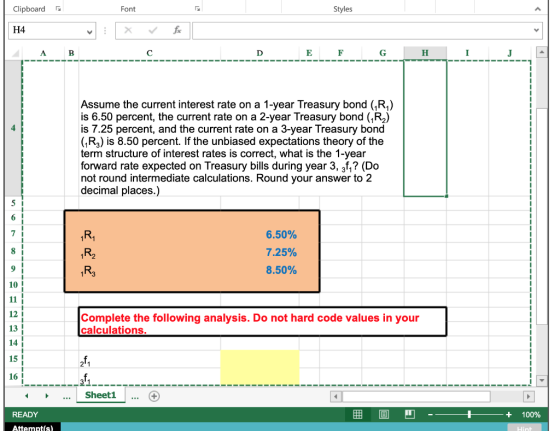The image size is (560, 431).
Task: Show hidden sheets left of Sheet1
Action: [x=66, y=396]
